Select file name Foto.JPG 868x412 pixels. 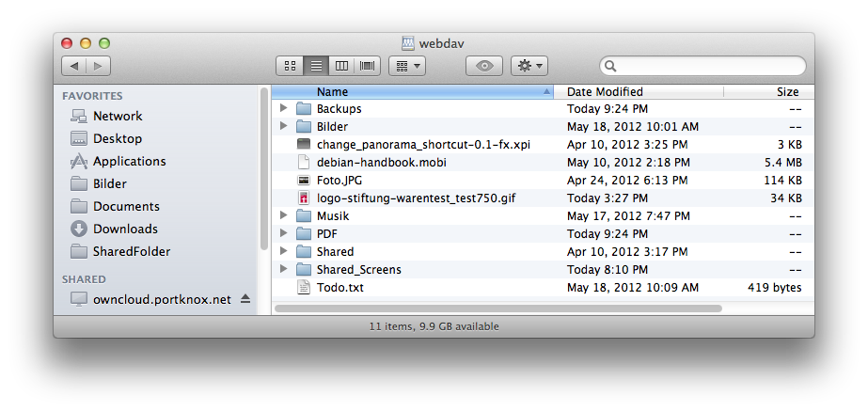point(339,180)
